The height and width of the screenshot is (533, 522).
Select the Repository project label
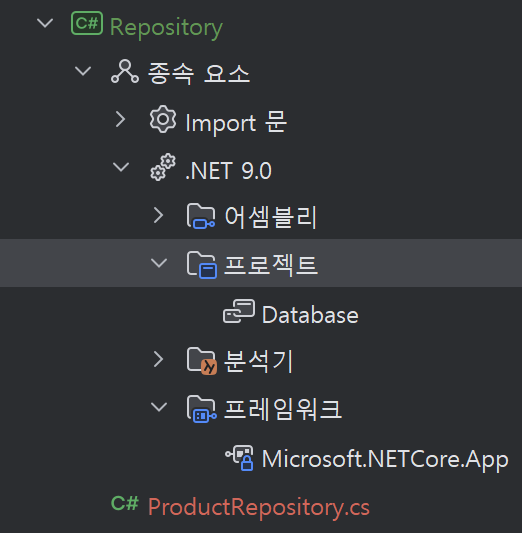point(167,27)
